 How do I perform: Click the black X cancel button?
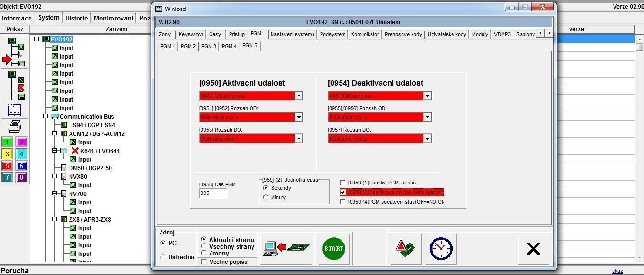point(533,248)
